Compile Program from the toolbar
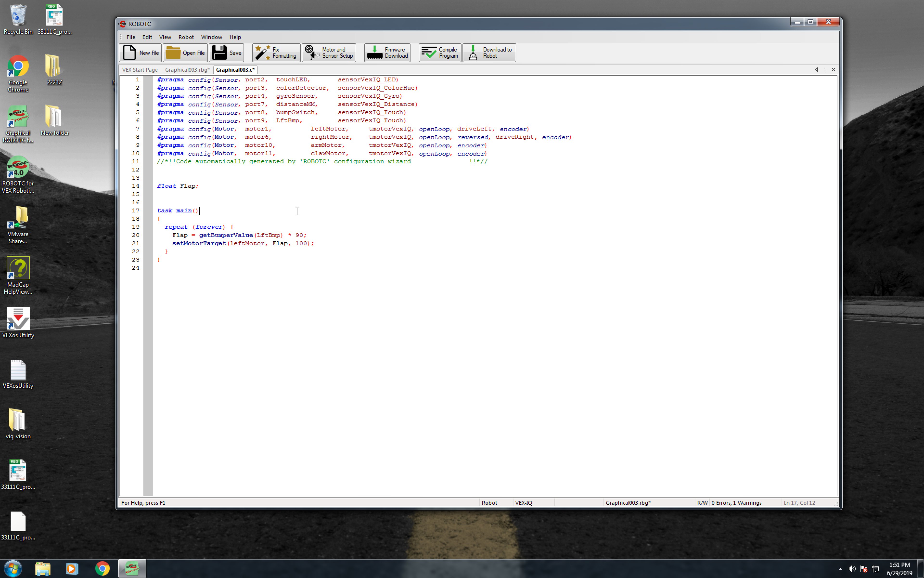The width and height of the screenshot is (924, 578). 440,53
